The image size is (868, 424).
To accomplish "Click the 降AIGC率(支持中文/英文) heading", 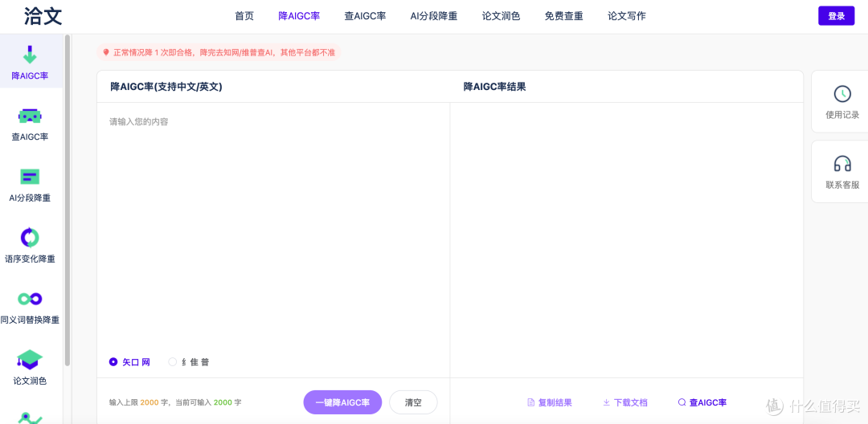I will (x=166, y=86).
